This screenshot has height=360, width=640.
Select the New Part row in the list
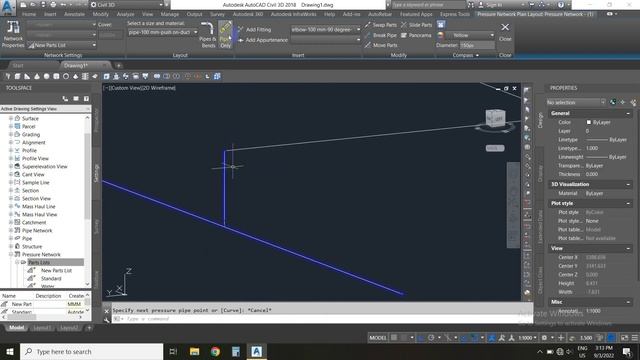point(43,304)
